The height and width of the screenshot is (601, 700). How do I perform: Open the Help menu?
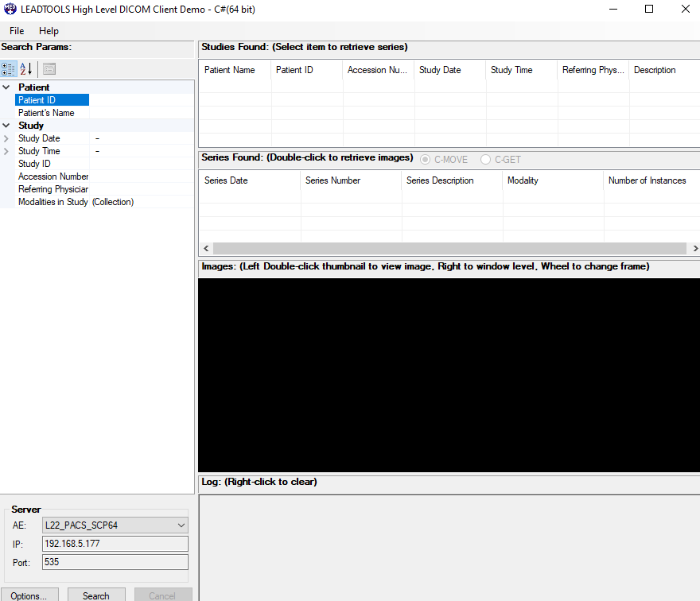(x=49, y=31)
